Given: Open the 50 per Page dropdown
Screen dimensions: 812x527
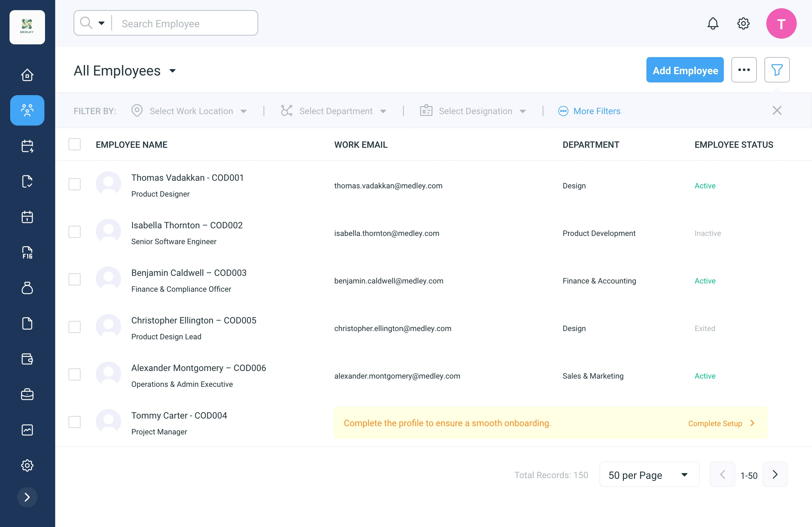Looking at the screenshot, I should pyautogui.click(x=649, y=474).
